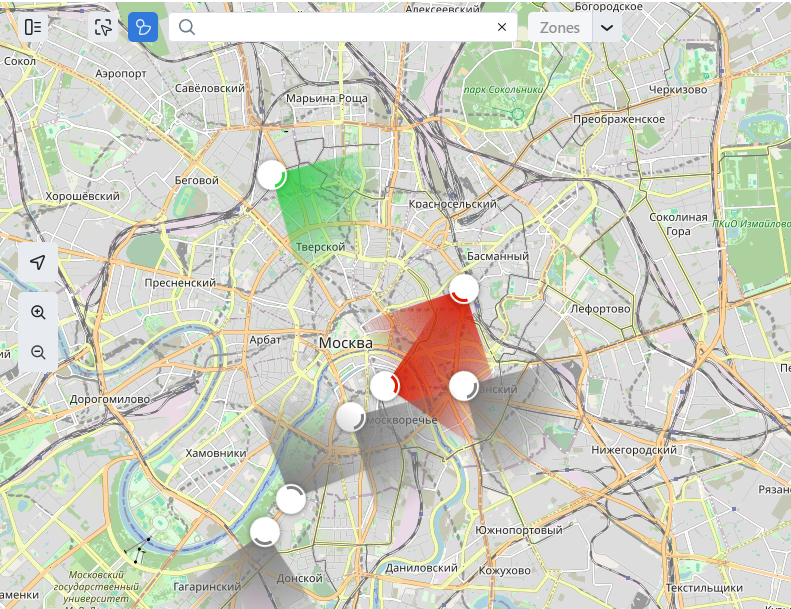Viewport: 791px width, 609px height.
Task: Select the camera marker near Басманный
Action: coord(464,290)
